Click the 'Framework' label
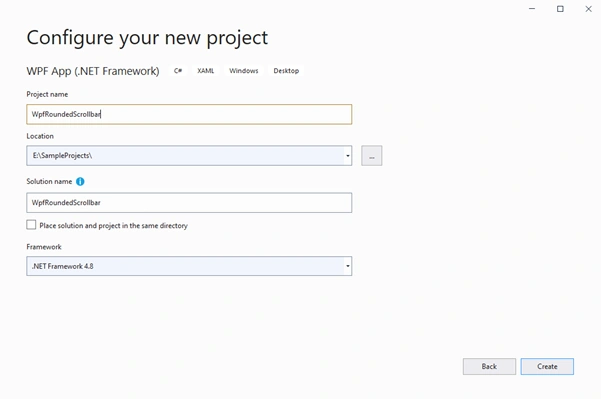 [x=44, y=247]
